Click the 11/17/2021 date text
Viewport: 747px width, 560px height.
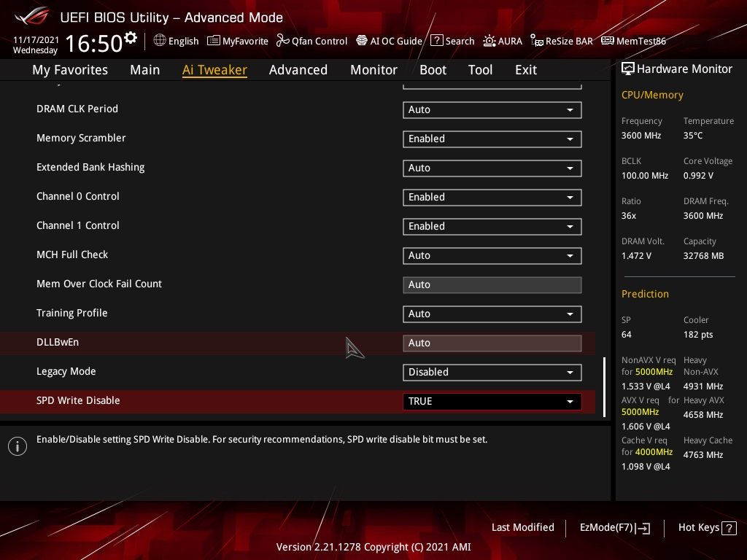point(36,39)
